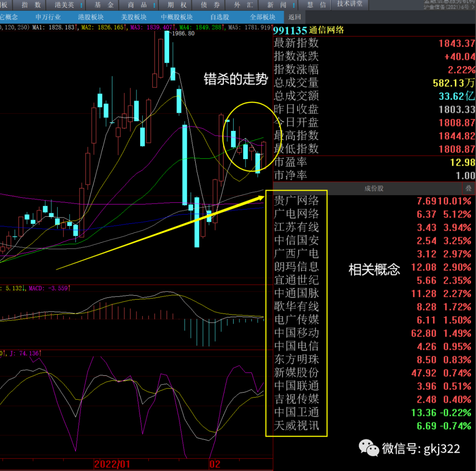
Task: Select 中国移动 stock row
Action: (x=296, y=333)
